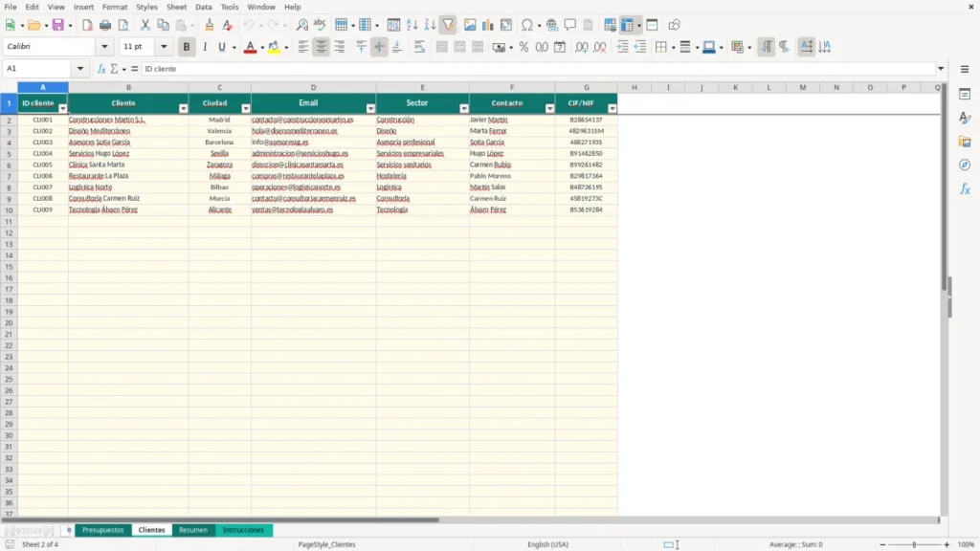Switch to the Presupuestos sheet tab
980x551 pixels.
pos(103,530)
